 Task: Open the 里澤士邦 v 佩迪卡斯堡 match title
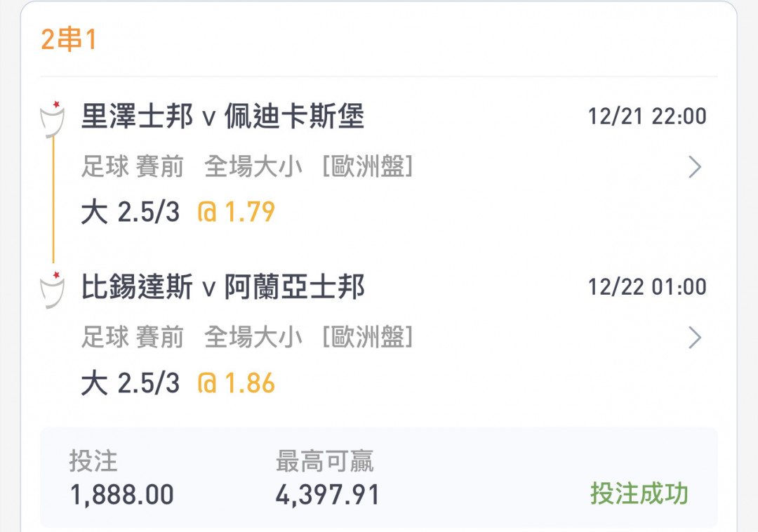pos(223,117)
